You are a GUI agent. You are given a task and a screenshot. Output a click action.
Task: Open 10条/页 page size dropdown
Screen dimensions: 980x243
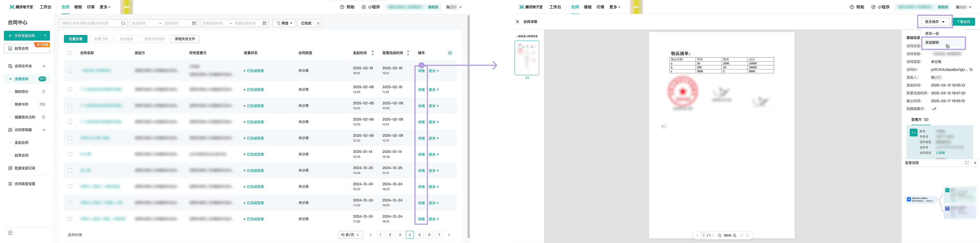tap(350, 235)
